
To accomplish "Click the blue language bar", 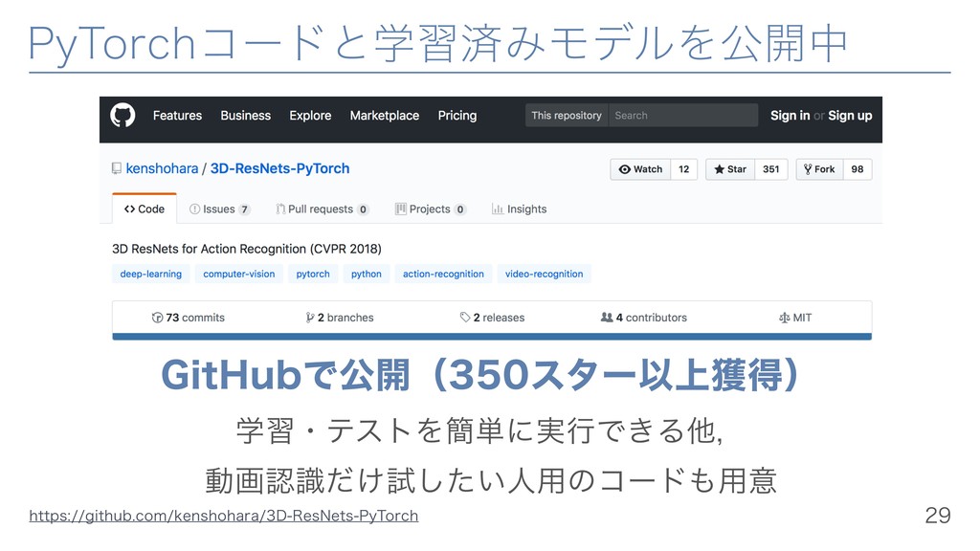I will tap(492, 336).
